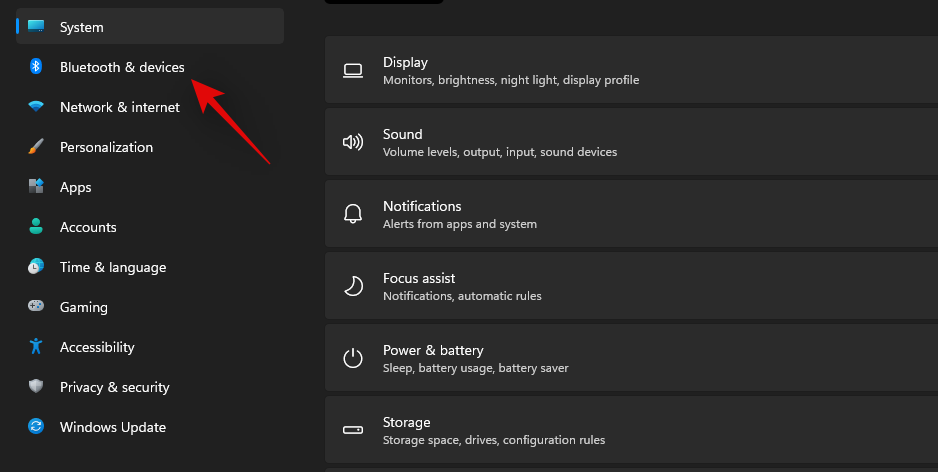Click the Bluetooth icon in sidebar
Viewport: 938px width, 472px height.
coord(36,67)
